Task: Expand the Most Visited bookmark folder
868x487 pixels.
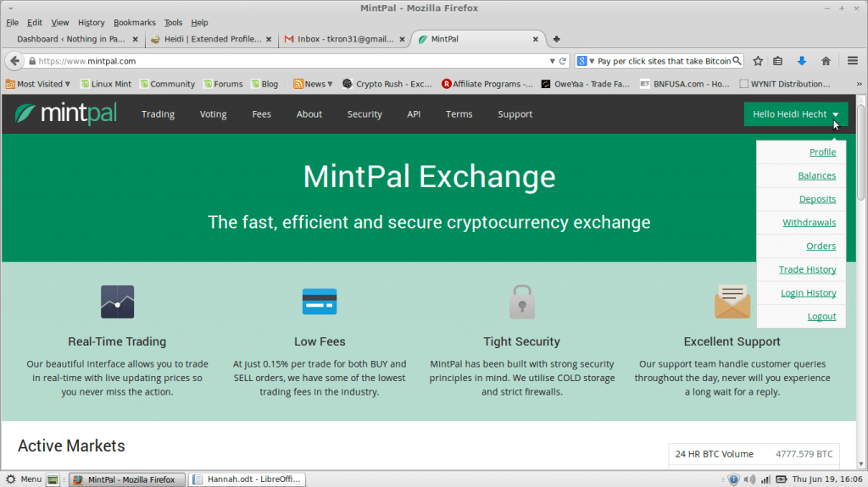Action: pos(37,84)
